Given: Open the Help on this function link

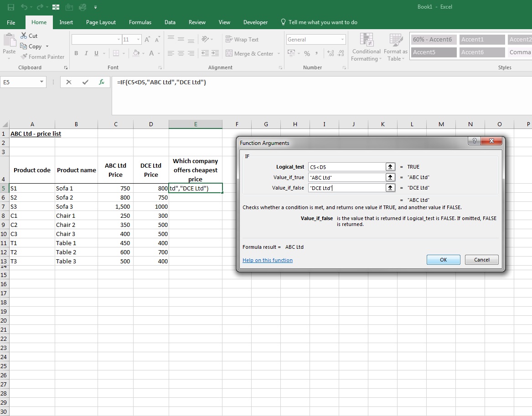Looking at the screenshot, I should coord(268,260).
